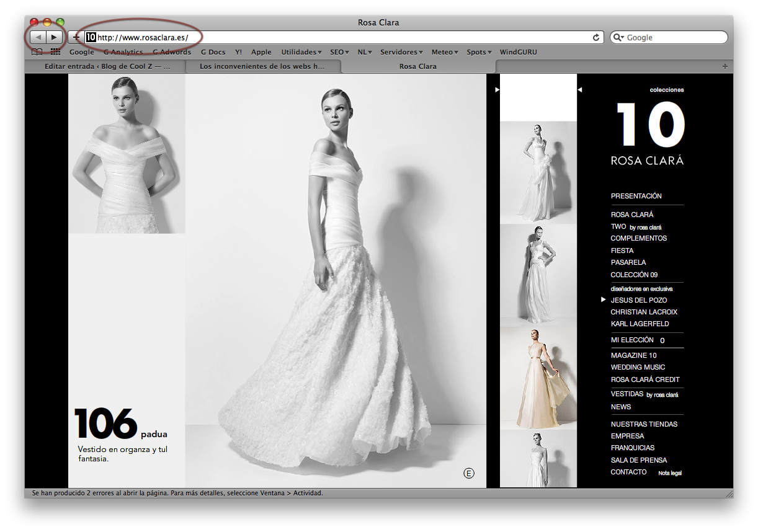Viewport: 758px width, 532px height.
Task: Expand the Meteo bookmarks folder
Action: pos(445,52)
